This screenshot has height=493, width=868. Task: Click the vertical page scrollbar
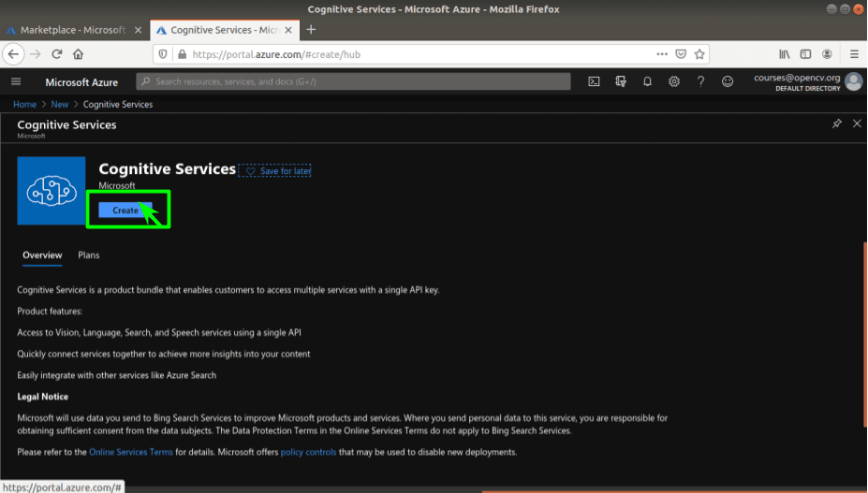[864, 335]
